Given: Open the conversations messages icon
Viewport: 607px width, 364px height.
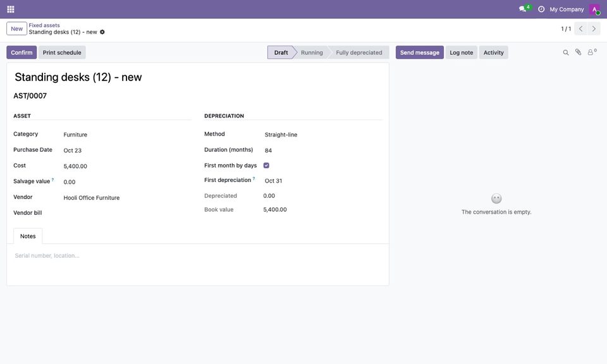Looking at the screenshot, I should coord(524,9).
